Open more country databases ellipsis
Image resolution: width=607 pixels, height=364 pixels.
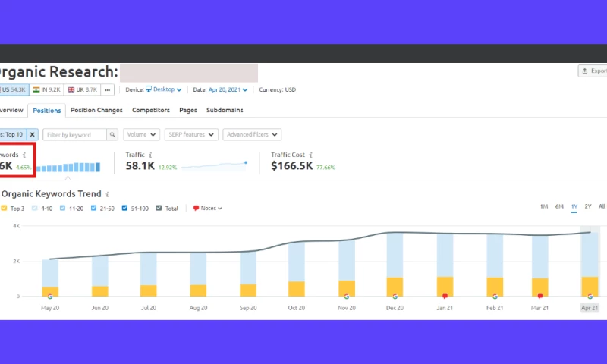107,89
